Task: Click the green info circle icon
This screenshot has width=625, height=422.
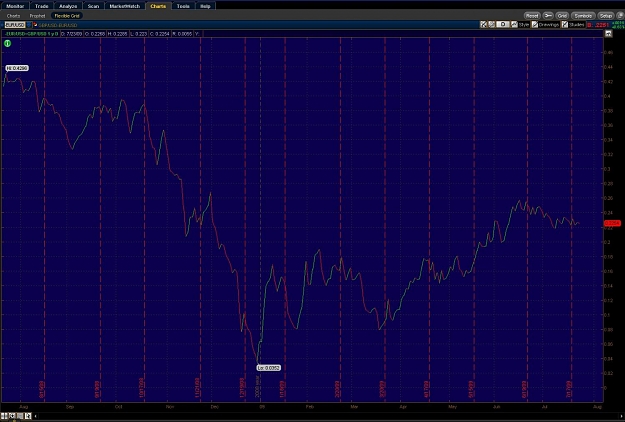Action: click(7, 43)
